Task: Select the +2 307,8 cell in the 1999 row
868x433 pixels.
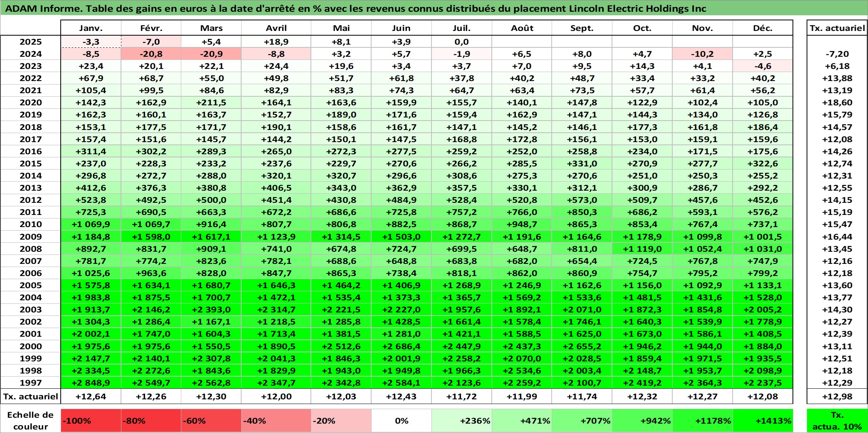Action: point(211,359)
